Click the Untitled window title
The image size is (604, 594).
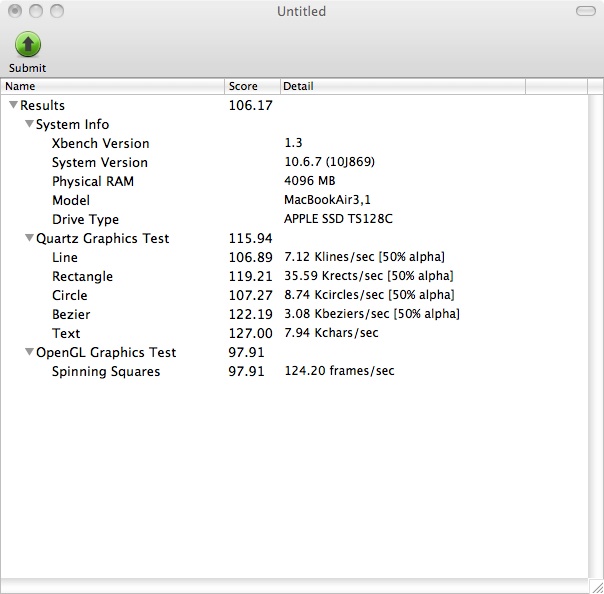pos(301,11)
